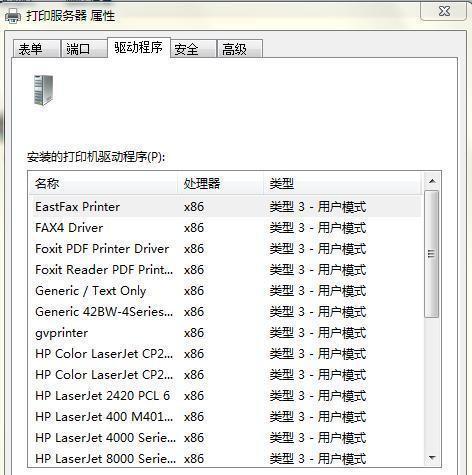Select FAX4 Driver row
The image size is (472, 475).
point(225,228)
